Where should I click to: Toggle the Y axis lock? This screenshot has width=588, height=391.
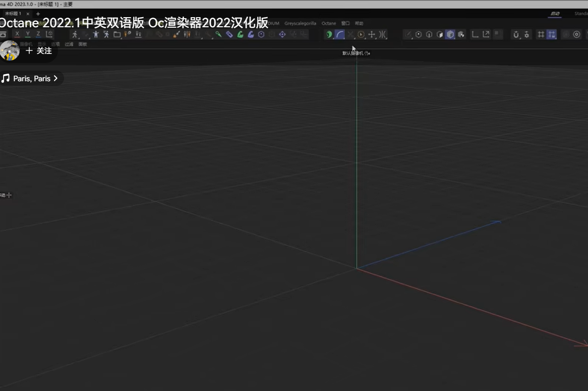(x=28, y=34)
